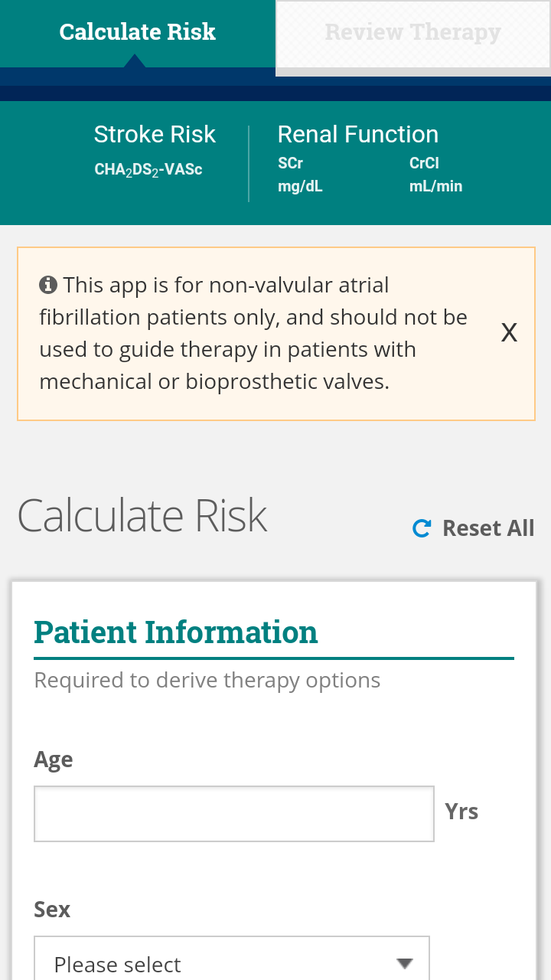This screenshot has width=551, height=980.
Task: Open the Sex dropdown arrow
Action: pos(405,963)
